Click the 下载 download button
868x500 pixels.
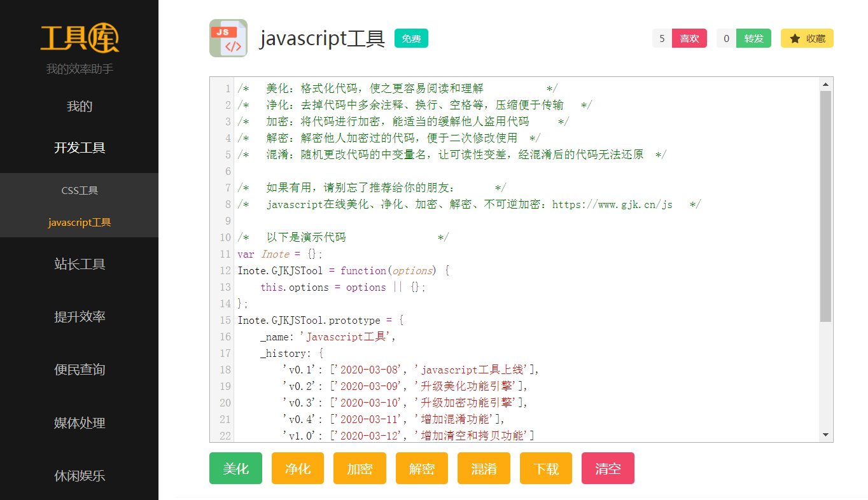click(545, 469)
